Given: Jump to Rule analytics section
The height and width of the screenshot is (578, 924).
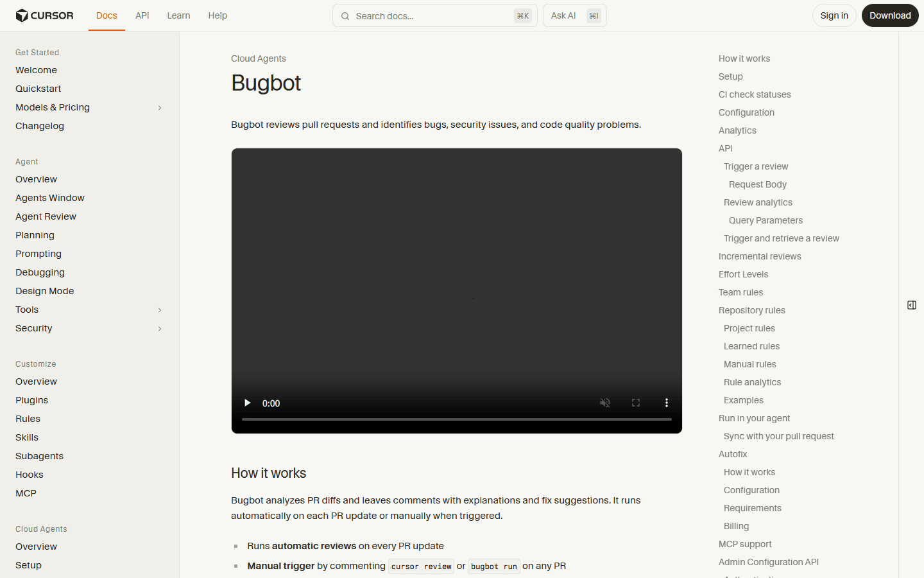Looking at the screenshot, I should pos(752,382).
